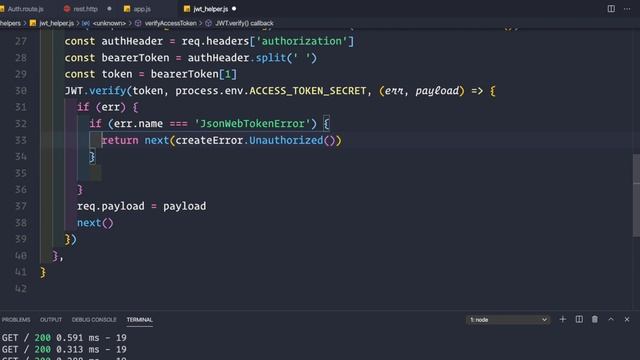Click 'authHeader' on line 27
Screen dimensions: 640x360
tap(132, 41)
